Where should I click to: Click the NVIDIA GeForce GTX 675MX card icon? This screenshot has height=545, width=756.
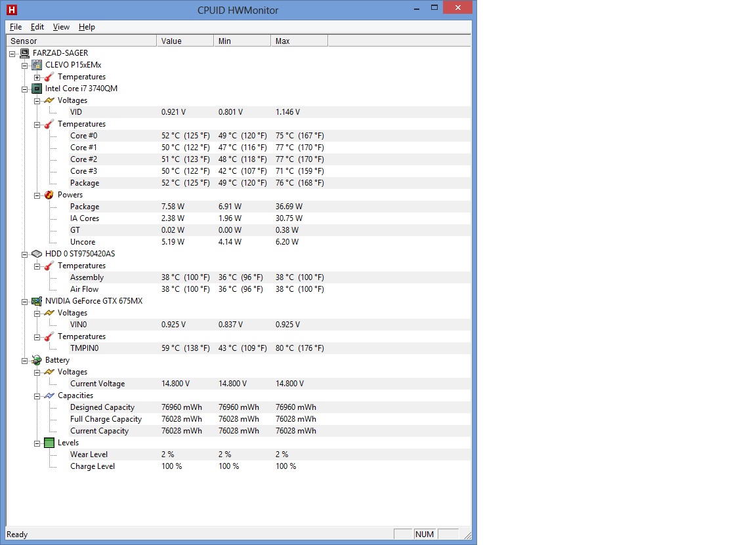coord(37,300)
